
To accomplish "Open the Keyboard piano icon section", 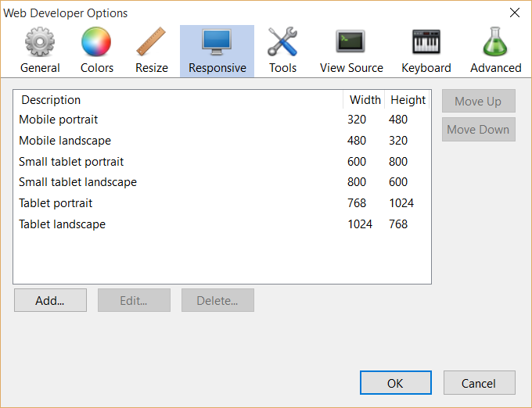I will coord(426,41).
